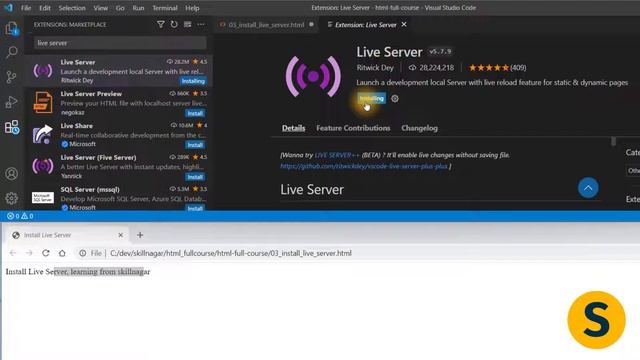The width and height of the screenshot is (640, 360).
Task: Open the Run and Debug view
Action: coord(11,102)
